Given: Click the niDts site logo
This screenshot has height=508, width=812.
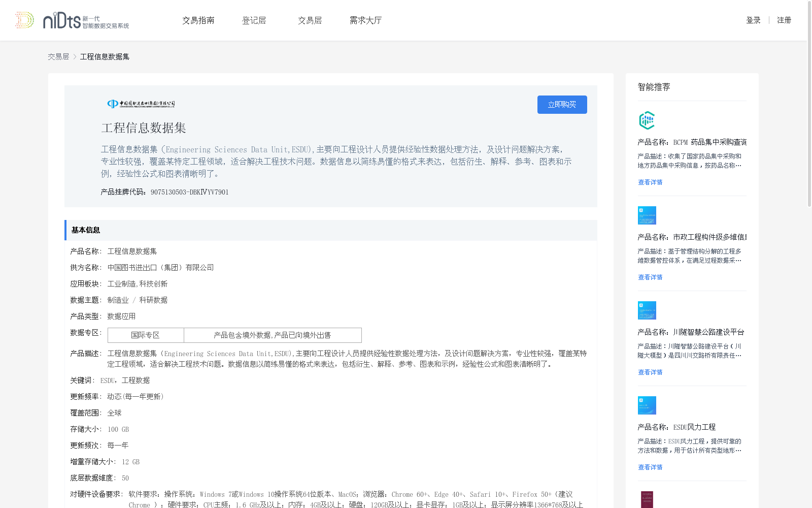Looking at the screenshot, I should pos(72,20).
